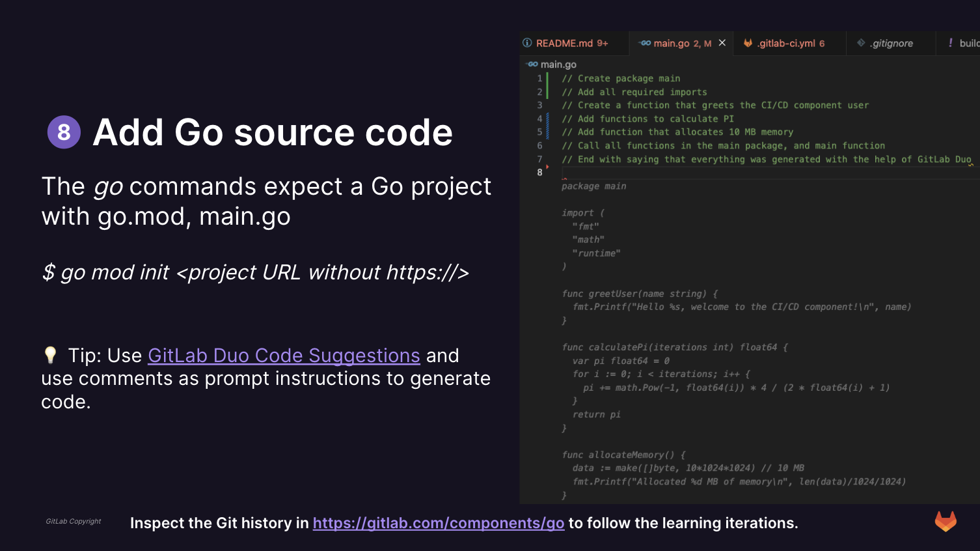
Task: Click the git icon on .gitignore tab
Action: pyautogui.click(x=861, y=43)
